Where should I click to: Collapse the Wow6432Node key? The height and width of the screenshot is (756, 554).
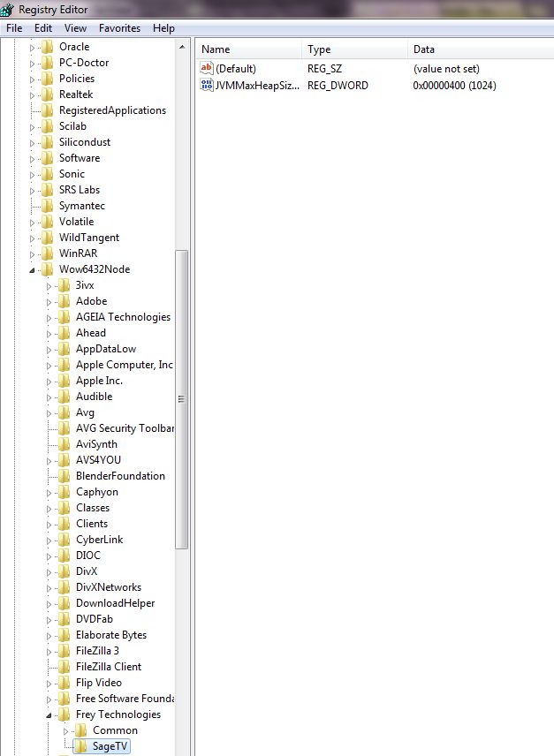click(33, 270)
